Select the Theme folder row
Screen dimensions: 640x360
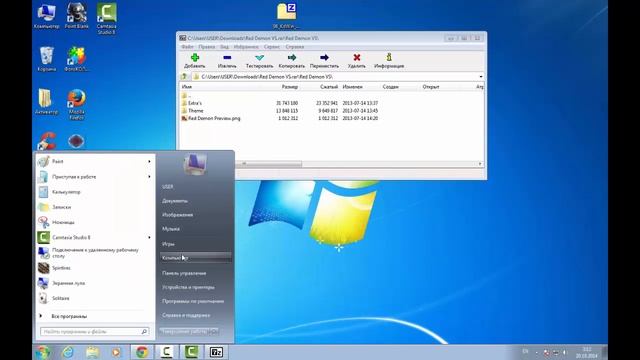280,111
